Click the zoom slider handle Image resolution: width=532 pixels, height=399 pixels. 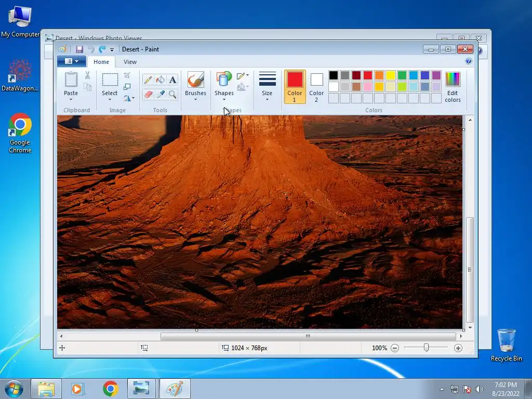coord(426,348)
